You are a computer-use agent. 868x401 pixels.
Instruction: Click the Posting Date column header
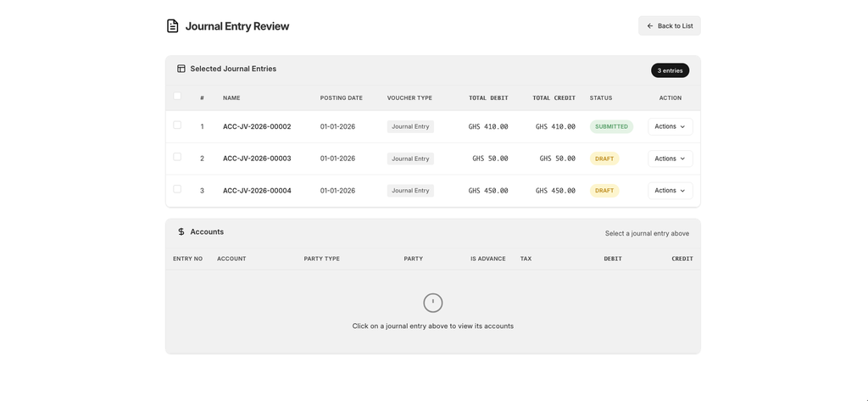341,98
